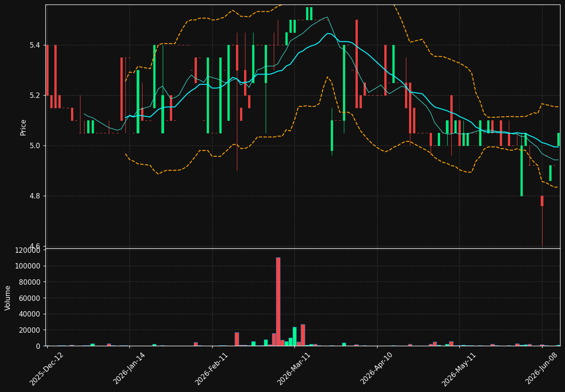Click the 5.0 price tick label

click(36, 145)
